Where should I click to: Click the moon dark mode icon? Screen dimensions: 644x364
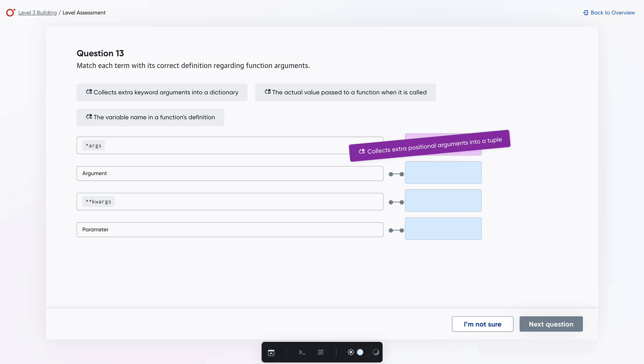point(376,352)
